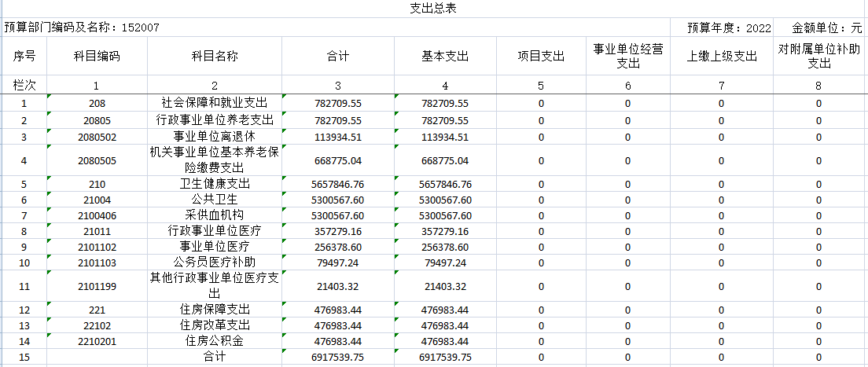Select the 预算年度：2022 cell

729,28
